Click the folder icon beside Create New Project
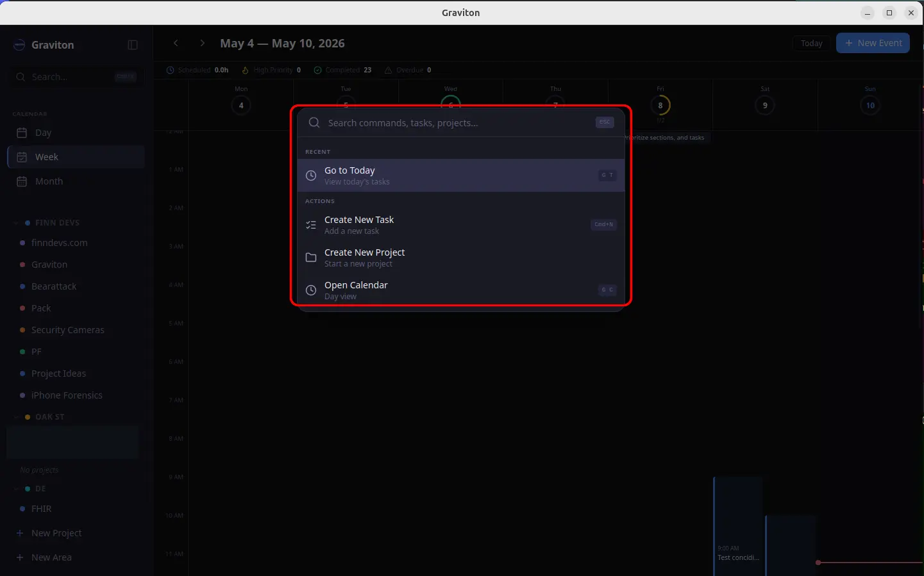Screen dimensions: 924x576 (311, 258)
